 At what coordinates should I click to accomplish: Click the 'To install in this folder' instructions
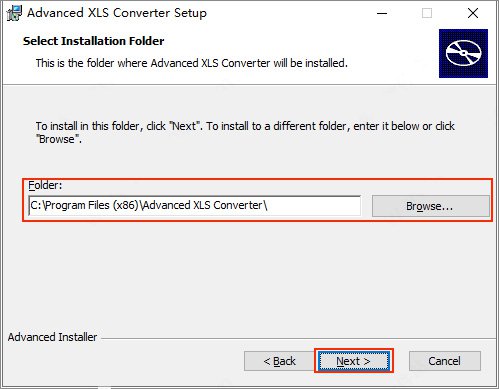tap(245, 132)
